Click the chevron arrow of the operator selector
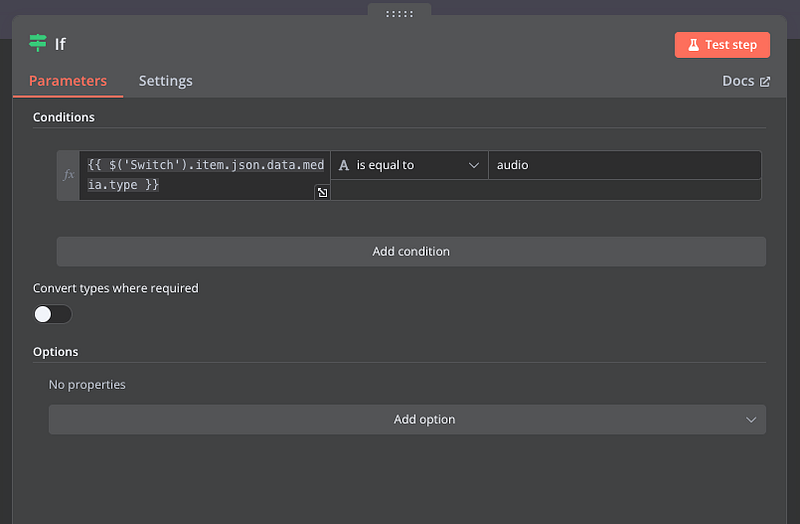Viewport: 800px width, 524px height. (474, 165)
